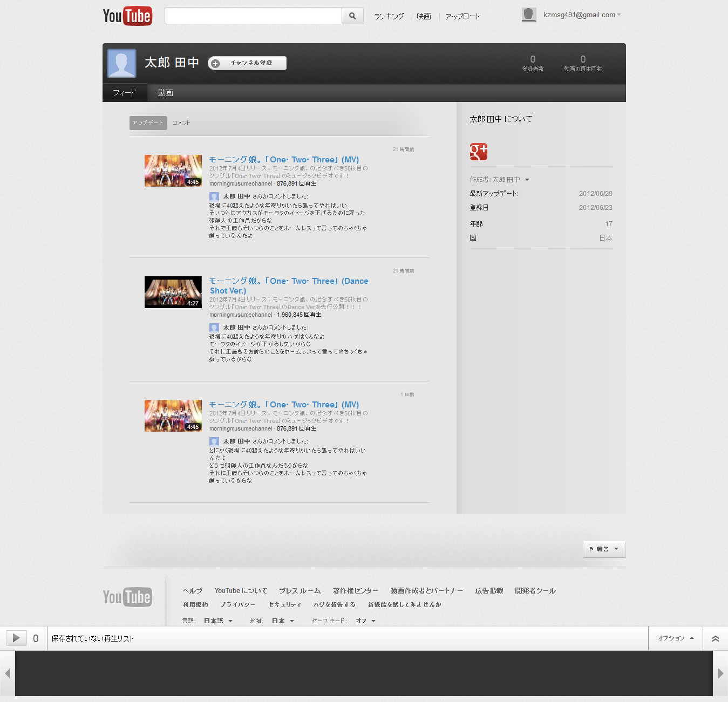Open the Google+ profile icon
The image size is (728, 702).
coord(479,152)
